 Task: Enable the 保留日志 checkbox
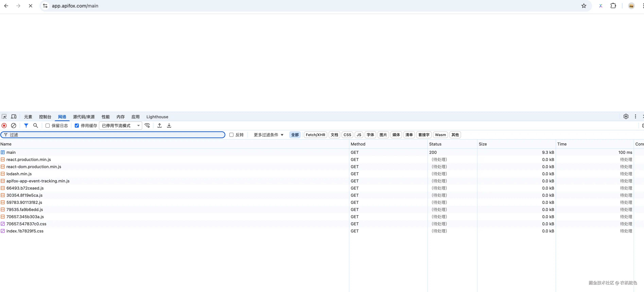click(x=48, y=125)
